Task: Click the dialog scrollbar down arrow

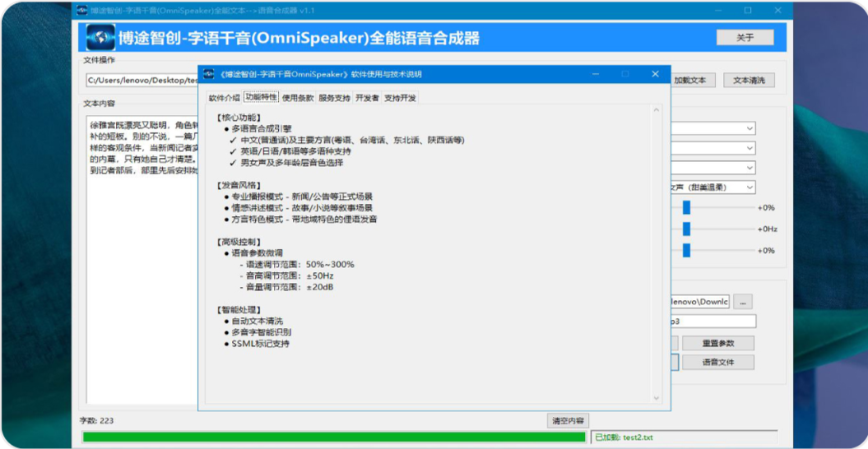Action: pyautogui.click(x=657, y=398)
